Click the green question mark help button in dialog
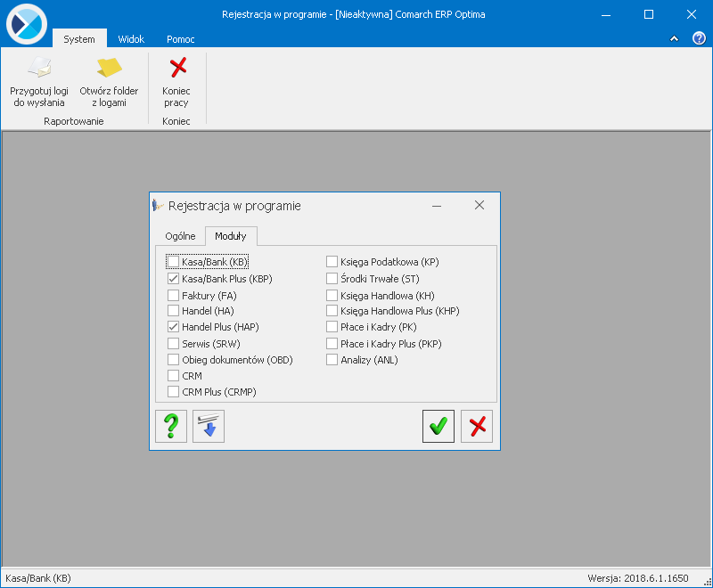The image size is (713, 588). 171,426
